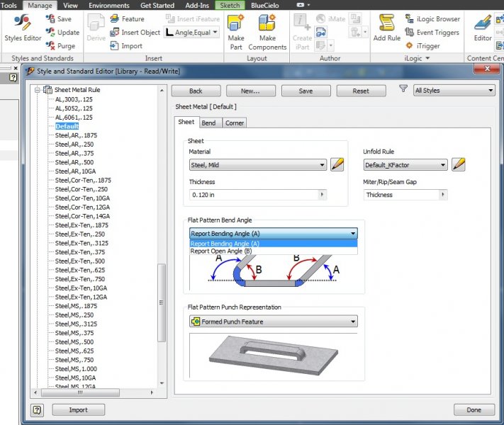The image size is (504, 425).
Task: Click the Miter/Rip/Seam Gap field arrow
Action: pos(443,194)
